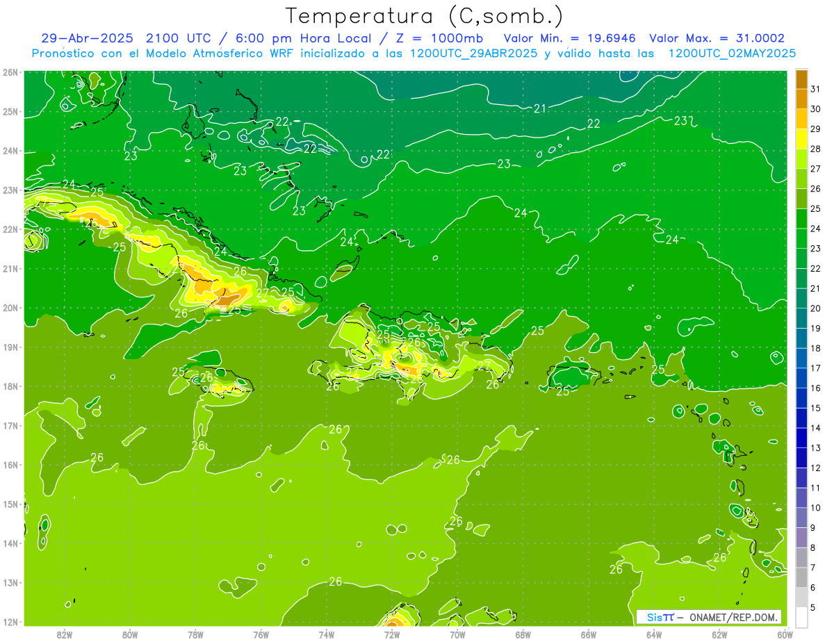Click the "66W" longitude axis label

click(x=589, y=634)
